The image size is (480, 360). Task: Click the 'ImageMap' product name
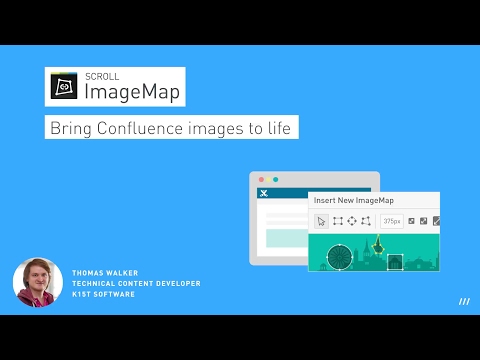pos(132,92)
